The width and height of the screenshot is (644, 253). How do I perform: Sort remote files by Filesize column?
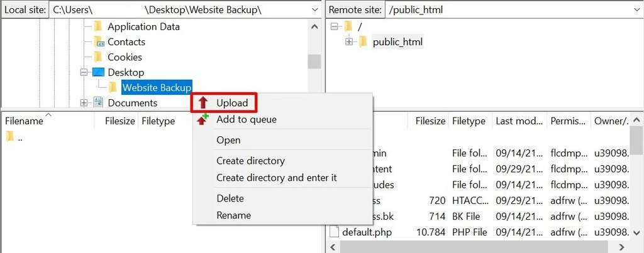click(430, 121)
